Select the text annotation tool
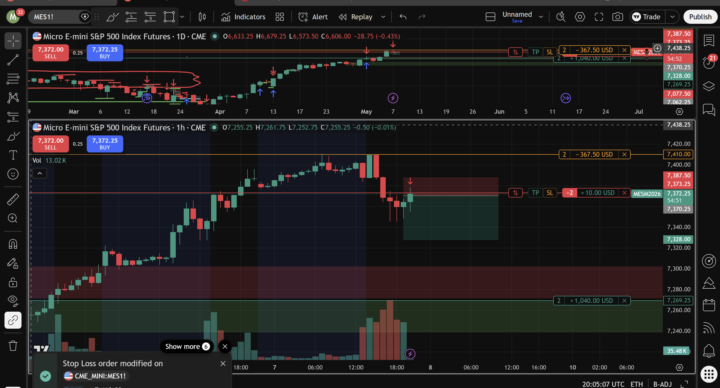 13,155
